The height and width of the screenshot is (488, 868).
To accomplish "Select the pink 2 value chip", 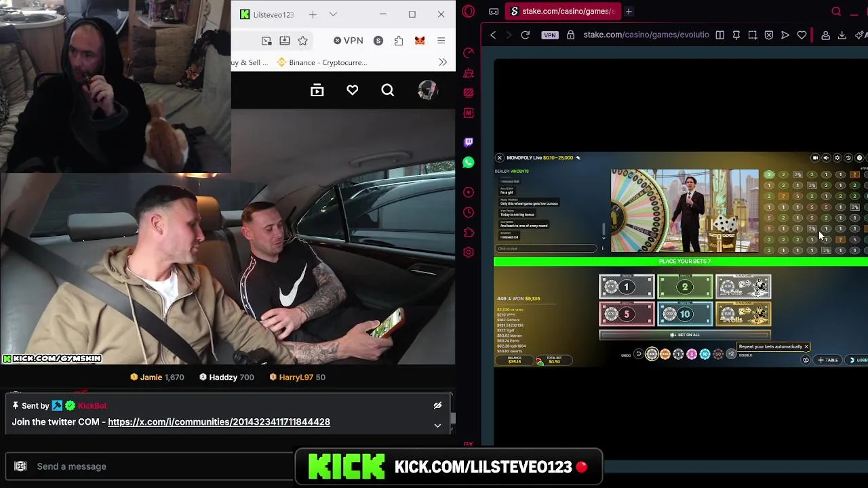I will tap(692, 354).
